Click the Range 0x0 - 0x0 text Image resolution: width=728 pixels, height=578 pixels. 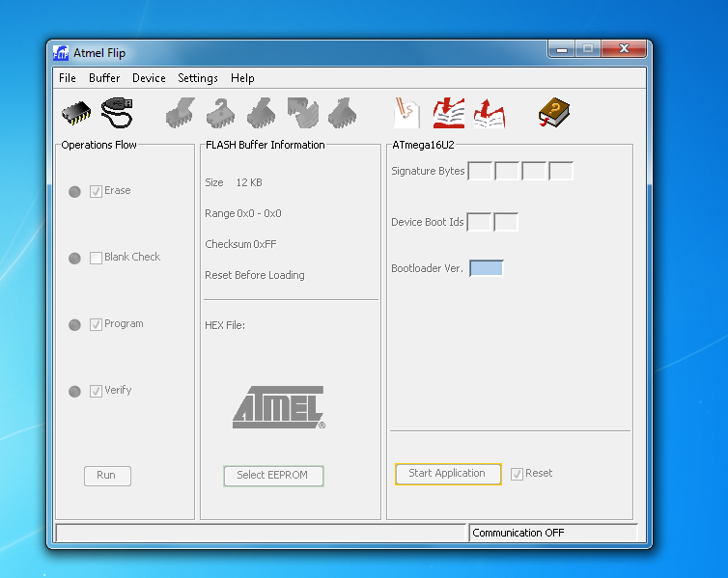(x=242, y=213)
